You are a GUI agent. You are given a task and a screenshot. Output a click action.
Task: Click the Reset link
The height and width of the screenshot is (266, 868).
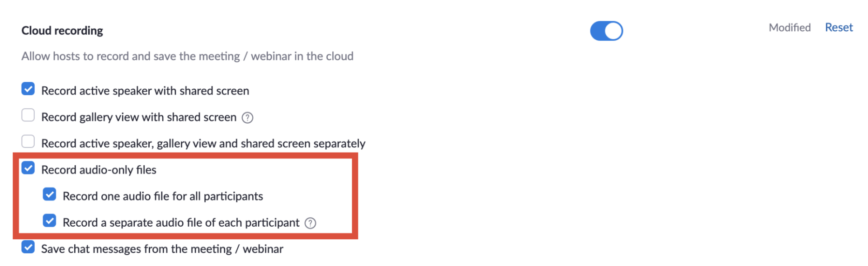pos(839,28)
